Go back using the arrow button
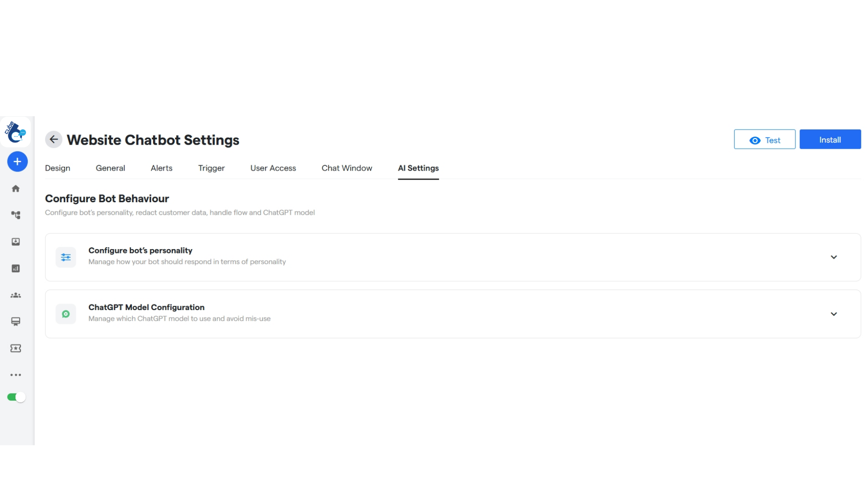868x502 pixels. tap(54, 139)
